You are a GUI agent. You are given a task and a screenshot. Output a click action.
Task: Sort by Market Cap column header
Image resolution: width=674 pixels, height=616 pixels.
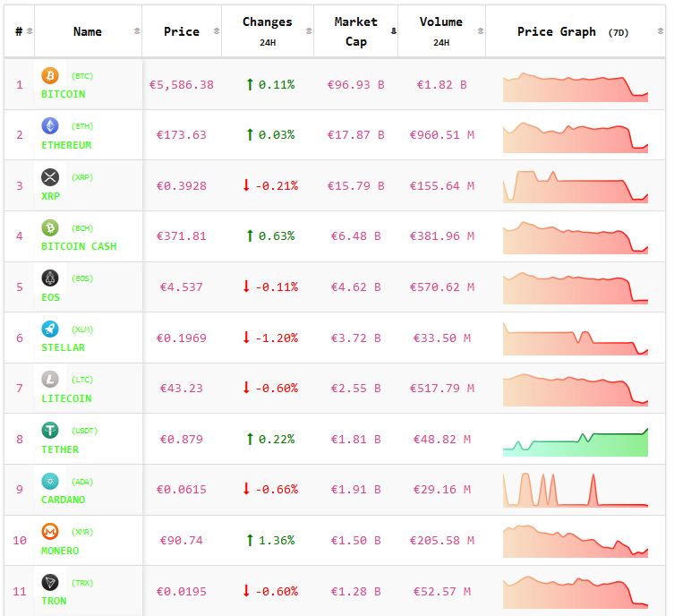click(x=355, y=31)
